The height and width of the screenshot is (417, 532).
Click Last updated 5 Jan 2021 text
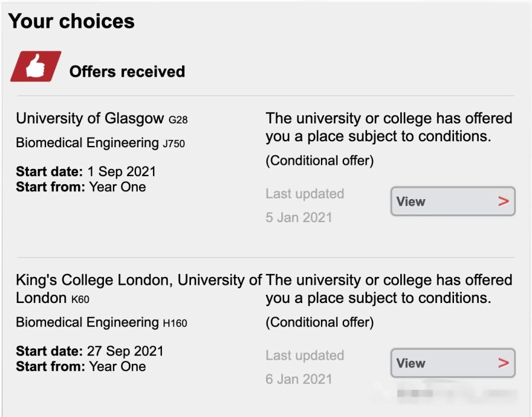pos(304,206)
